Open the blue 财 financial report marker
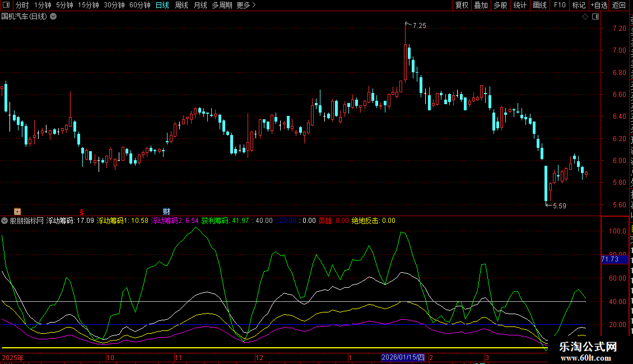The image size is (633, 364). click(166, 211)
